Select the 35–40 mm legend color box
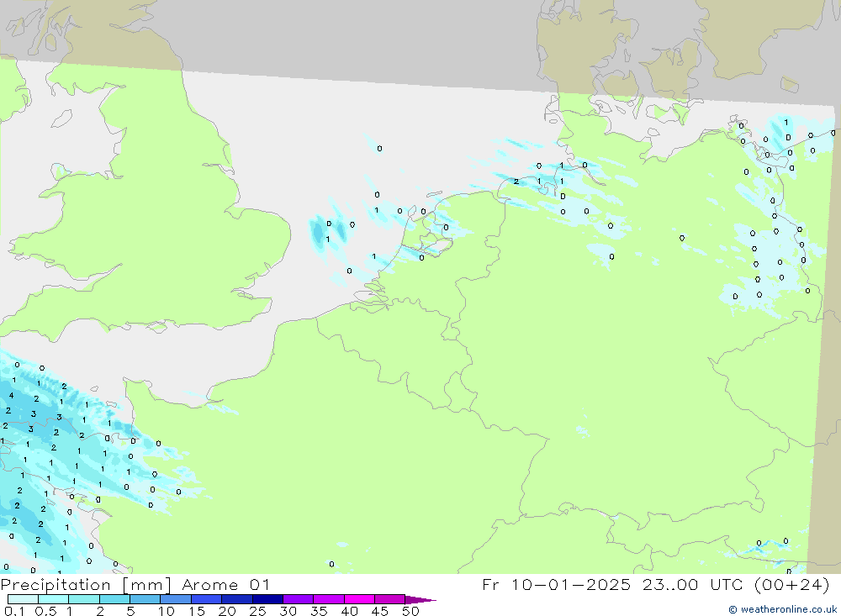This screenshot has height=616, width=841. coord(329,599)
